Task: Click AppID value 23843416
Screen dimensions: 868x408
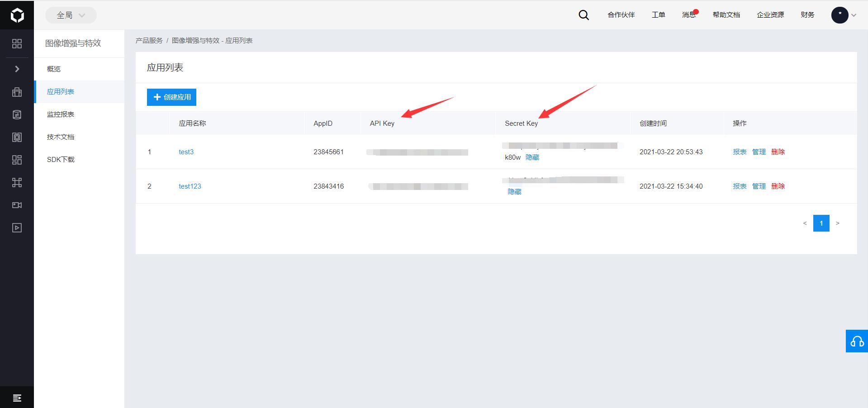Action: [328, 186]
